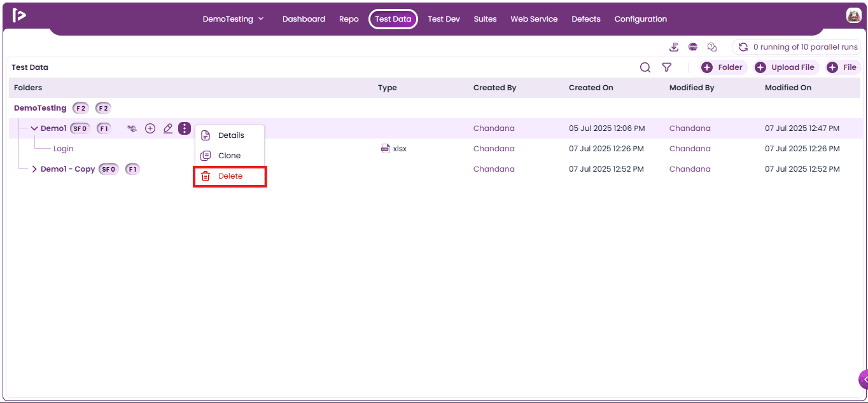Choose Details from the context menu
868x403 pixels.
(x=230, y=135)
